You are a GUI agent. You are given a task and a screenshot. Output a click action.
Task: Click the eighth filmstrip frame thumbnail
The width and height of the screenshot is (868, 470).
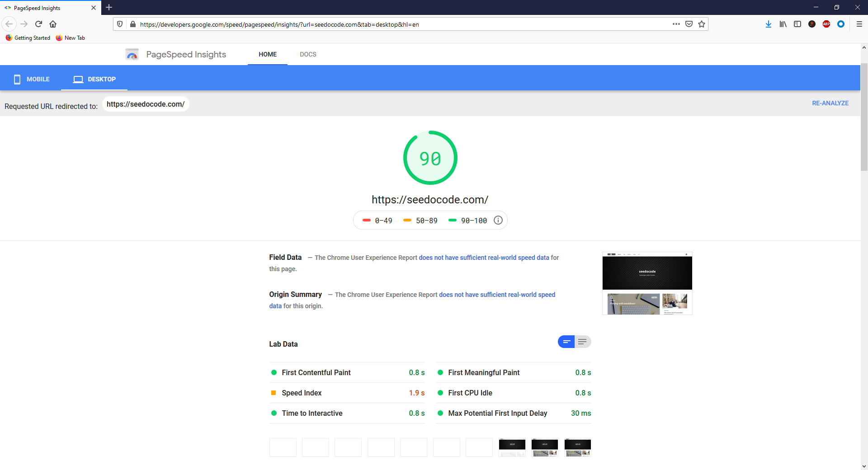(x=512, y=447)
